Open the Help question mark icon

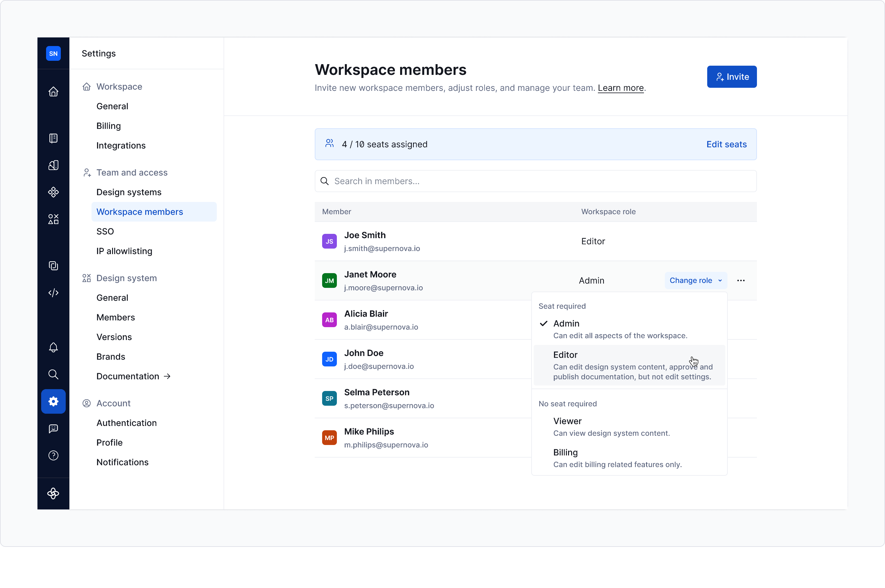[x=53, y=456]
